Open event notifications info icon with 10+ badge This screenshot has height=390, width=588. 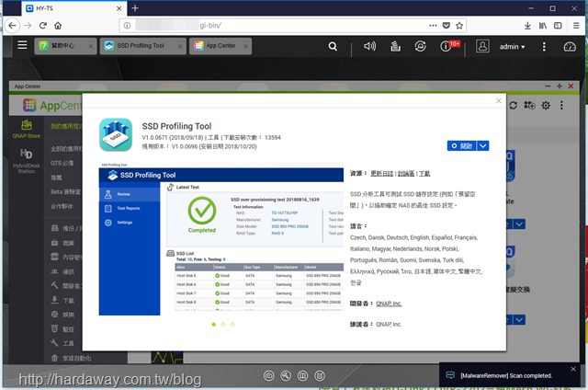click(x=447, y=46)
